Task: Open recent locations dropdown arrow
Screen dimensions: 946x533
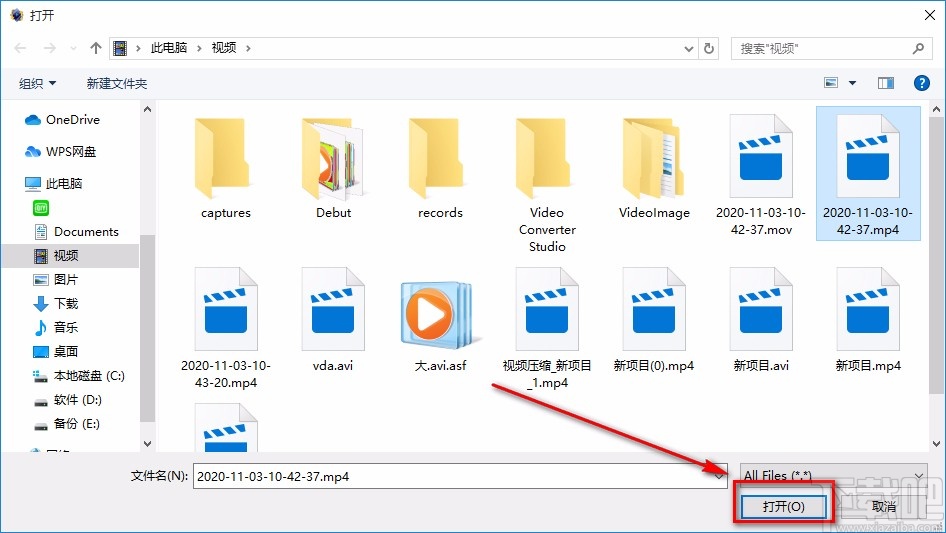Action: point(73,48)
